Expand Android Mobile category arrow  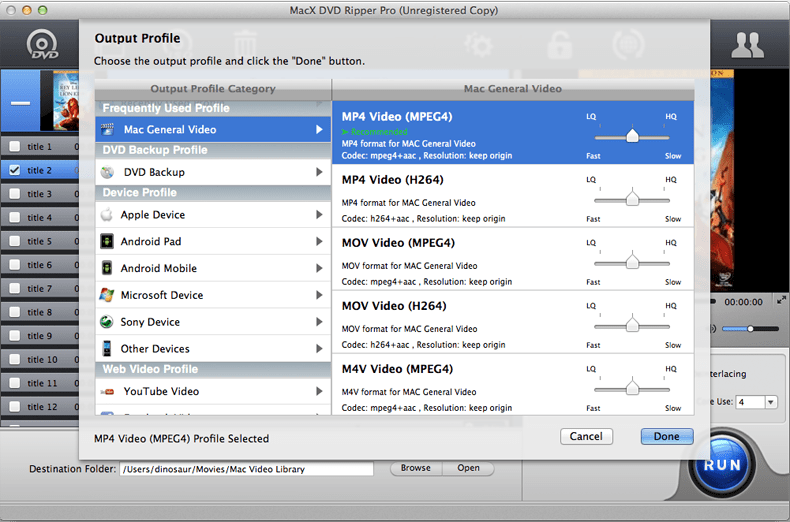pyautogui.click(x=319, y=268)
